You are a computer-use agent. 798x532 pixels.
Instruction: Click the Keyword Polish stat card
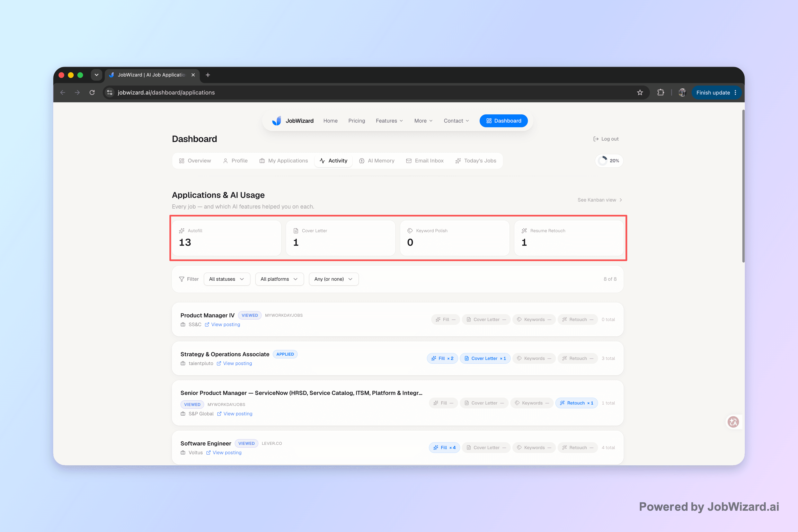(455, 238)
